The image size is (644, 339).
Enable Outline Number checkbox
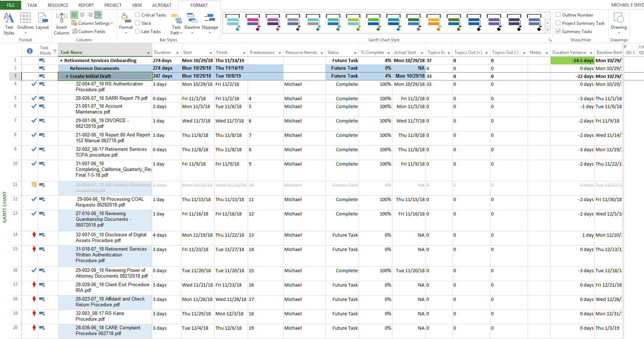tap(558, 15)
